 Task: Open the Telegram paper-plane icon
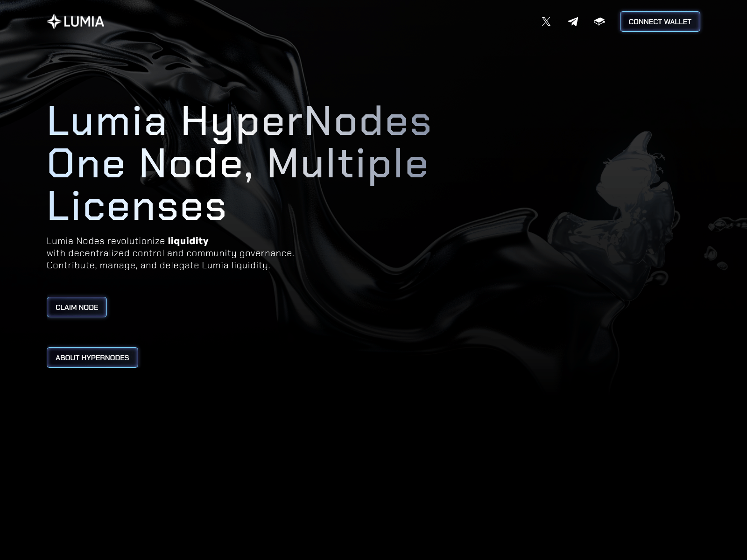(x=573, y=21)
